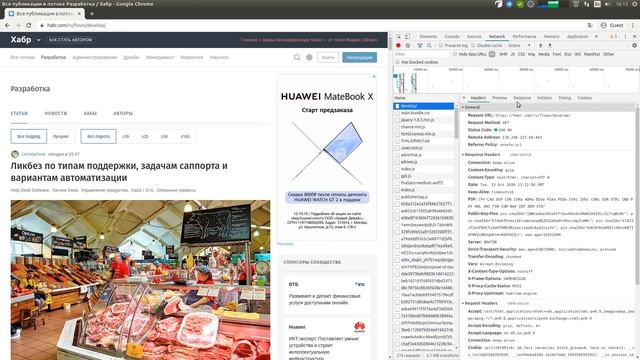The width and height of the screenshot is (640, 360).
Task: Click the Войти button
Action: pos(328,58)
